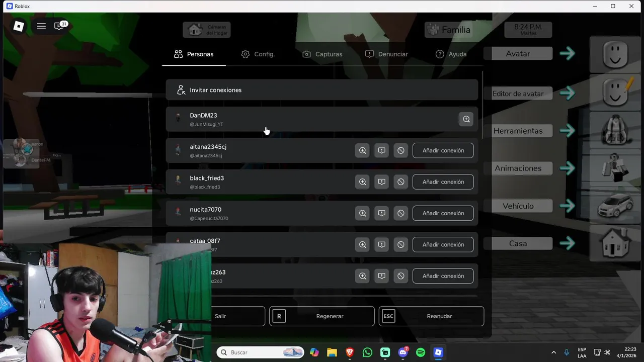
Task: Click the Casa label
Action: click(518, 243)
